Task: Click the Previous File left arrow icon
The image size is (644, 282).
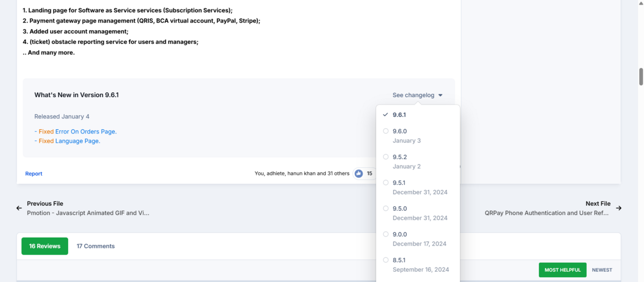Action: point(19,208)
